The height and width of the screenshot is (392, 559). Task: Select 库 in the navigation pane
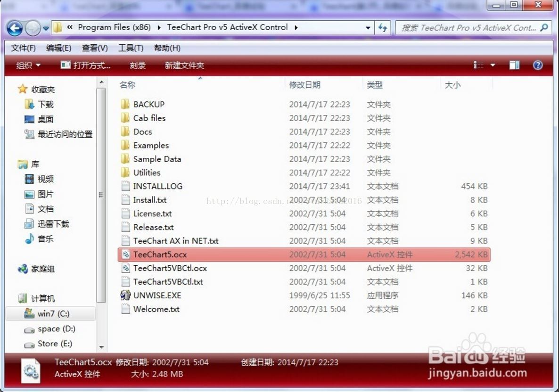point(29,164)
